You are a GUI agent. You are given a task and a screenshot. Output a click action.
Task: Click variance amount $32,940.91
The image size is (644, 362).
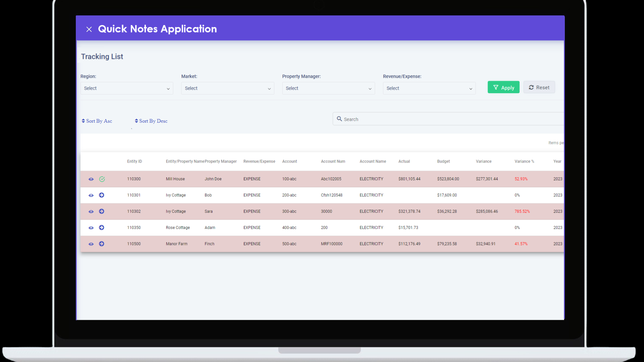(x=486, y=244)
